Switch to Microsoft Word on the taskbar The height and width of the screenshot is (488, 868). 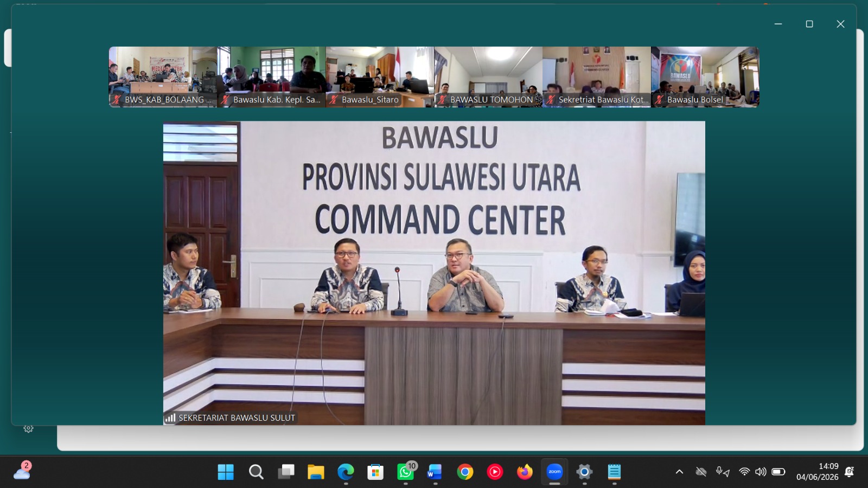click(435, 472)
